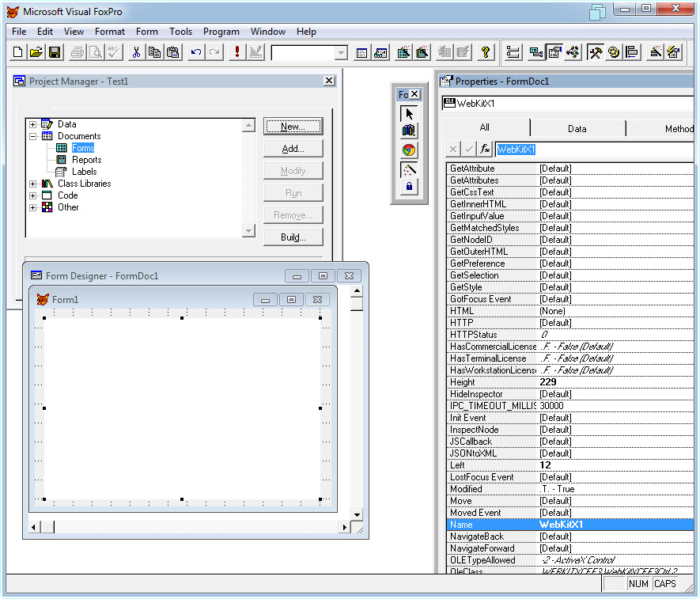The height and width of the screenshot is (599, 700).
Task: Choose the Select Objects arrow tool
Action: (x=409, y=113)
